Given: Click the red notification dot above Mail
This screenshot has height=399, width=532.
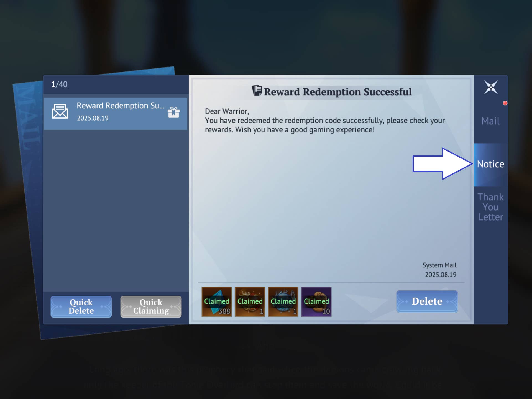Looking at the screenshot, I should pyautogui.click(x=505, y=103).
